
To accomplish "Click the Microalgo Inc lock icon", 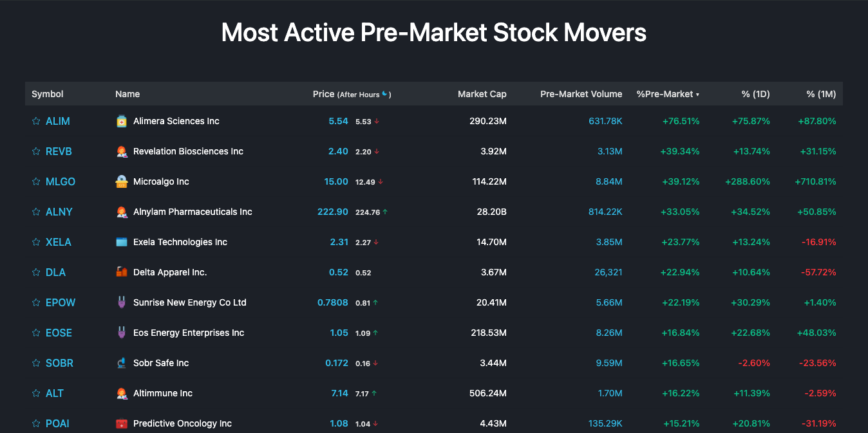I will tap(122, 181).
